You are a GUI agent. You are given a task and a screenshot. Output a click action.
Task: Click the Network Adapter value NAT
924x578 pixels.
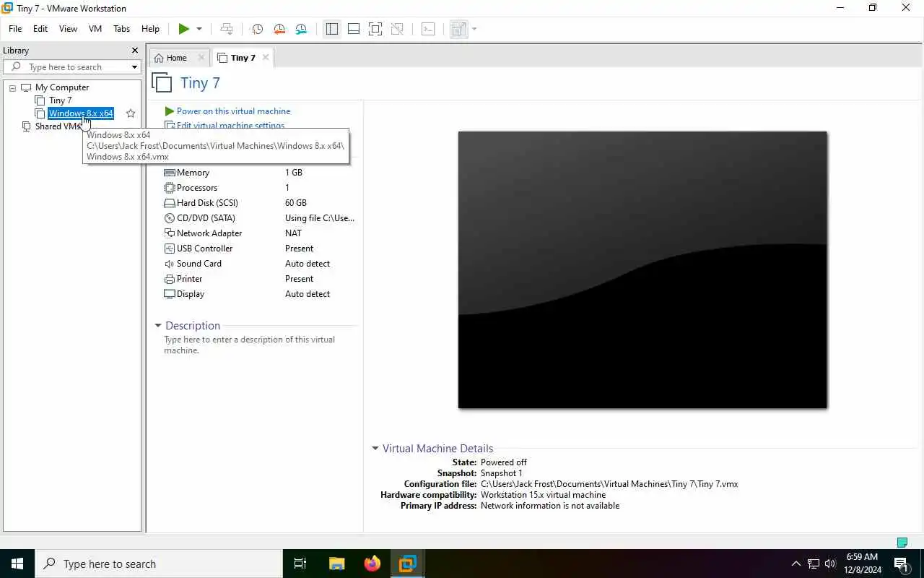(293, 233)
